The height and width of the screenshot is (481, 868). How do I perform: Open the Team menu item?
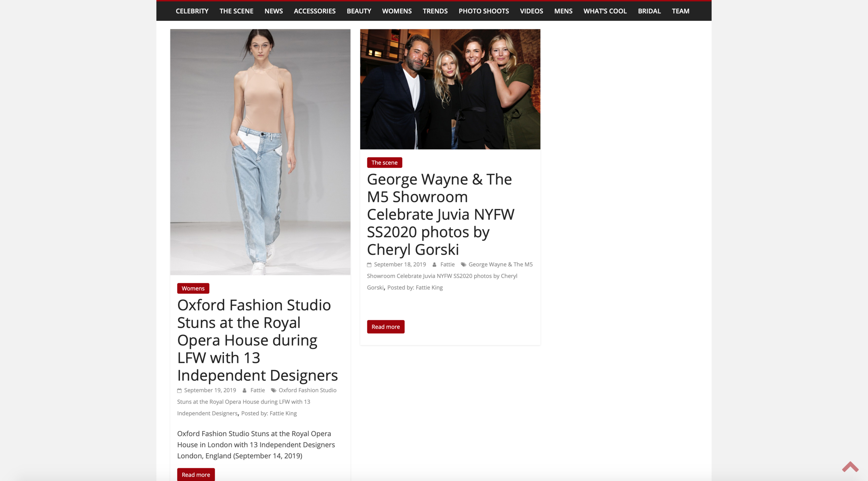[x=681, y=11]
